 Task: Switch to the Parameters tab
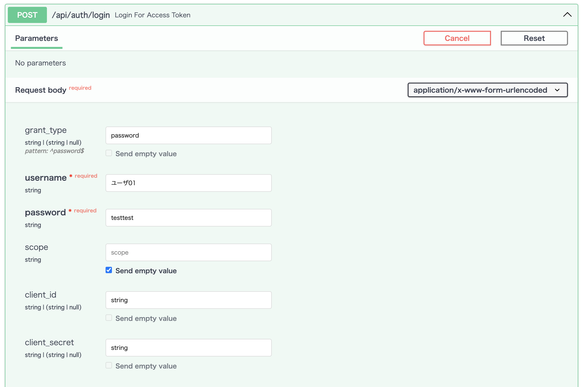37,38
